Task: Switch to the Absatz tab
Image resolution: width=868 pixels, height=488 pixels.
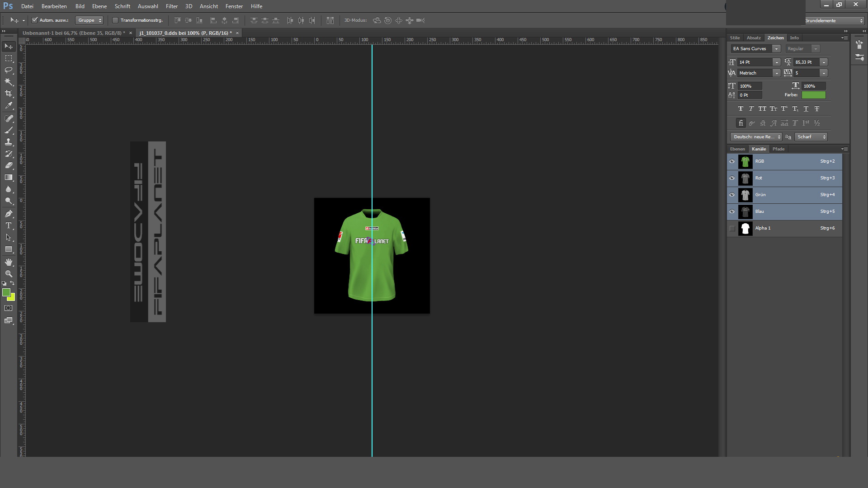Action: click(x=754, y=38)
